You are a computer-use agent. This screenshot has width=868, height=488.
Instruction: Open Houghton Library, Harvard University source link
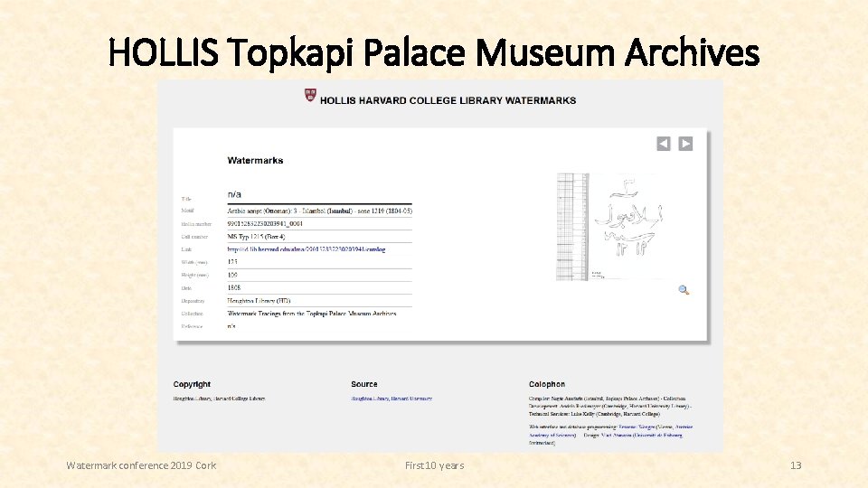pyautogui.click(x=392, y=399)
